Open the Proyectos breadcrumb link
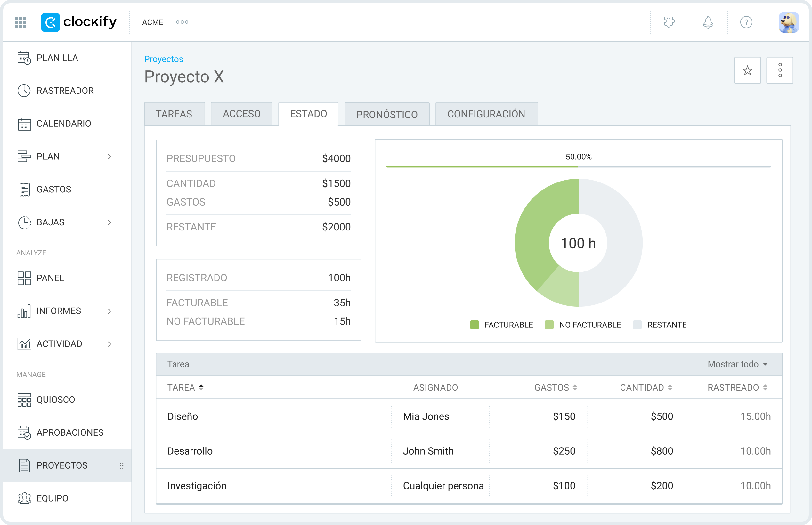Viewport: 812px width, 525px height. tap(163, 59)
